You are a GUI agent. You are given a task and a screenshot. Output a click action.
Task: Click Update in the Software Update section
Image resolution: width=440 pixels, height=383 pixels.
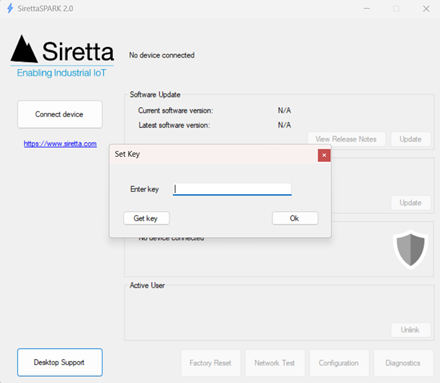[x=411, y=139]
